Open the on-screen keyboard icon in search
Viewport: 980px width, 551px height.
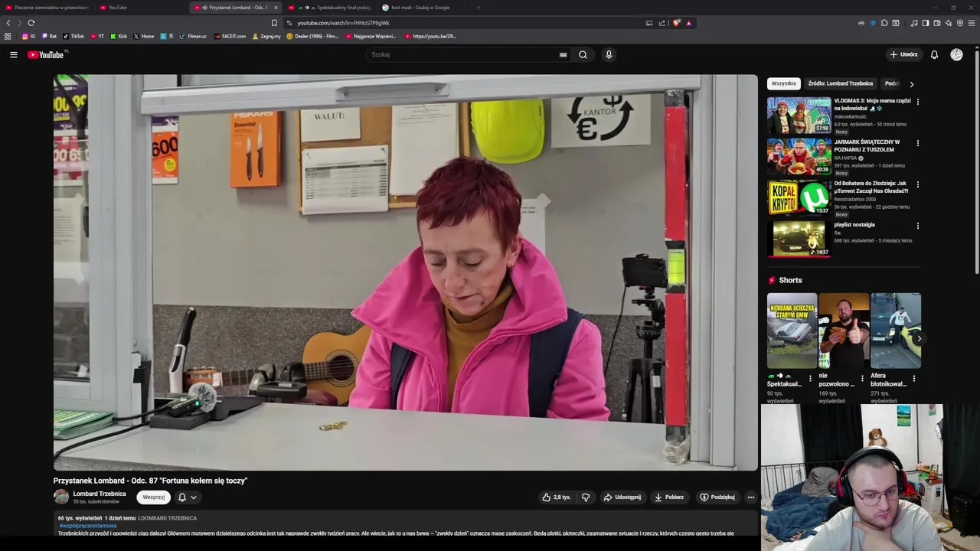(563, 54)
